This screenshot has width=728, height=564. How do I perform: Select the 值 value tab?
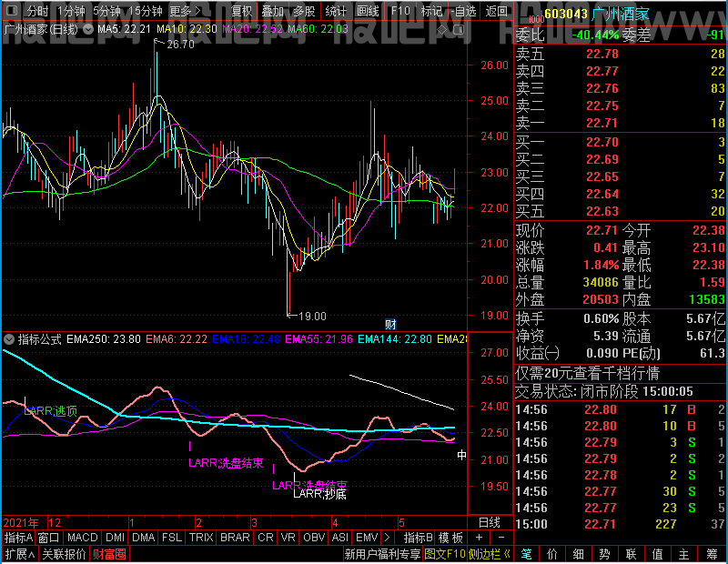click(x=657, y=554)
